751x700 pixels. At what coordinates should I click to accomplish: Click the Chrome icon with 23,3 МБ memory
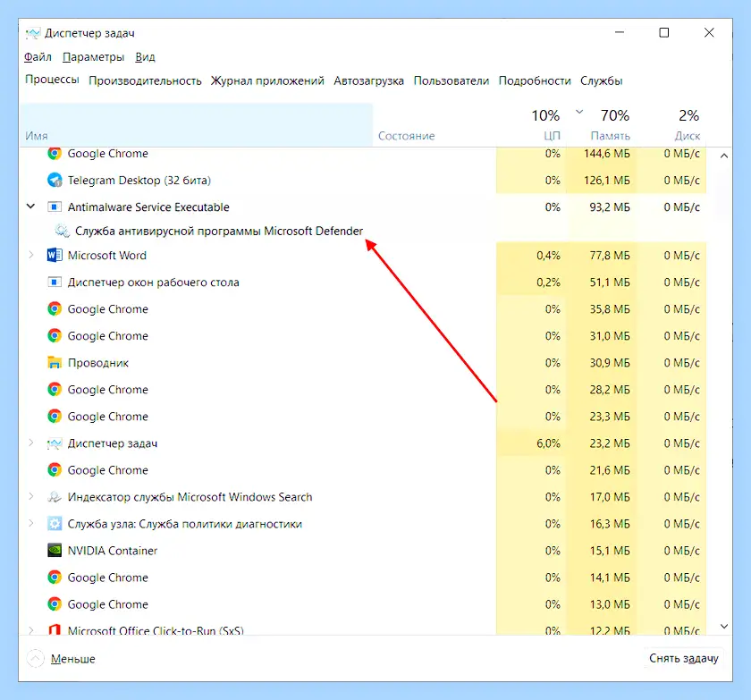tap(55, 416)
